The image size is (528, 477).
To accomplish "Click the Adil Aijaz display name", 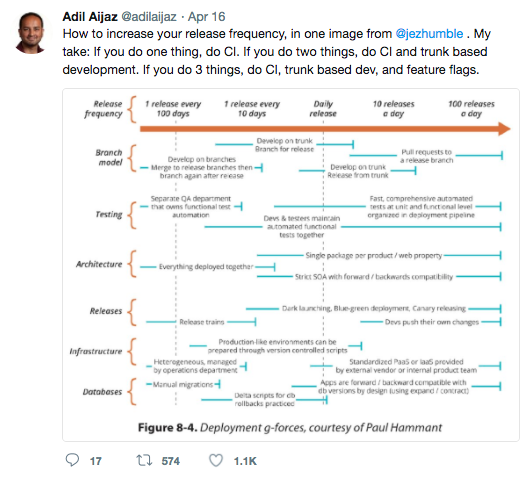I will (x=90, y=16).
